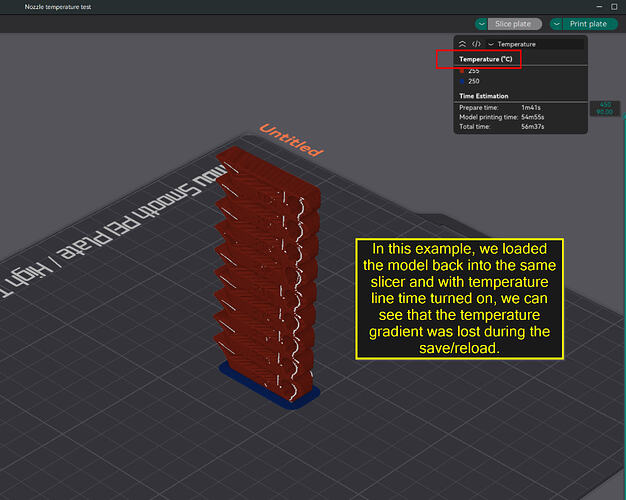Click the Time Estimation heading

click(483, 96)
